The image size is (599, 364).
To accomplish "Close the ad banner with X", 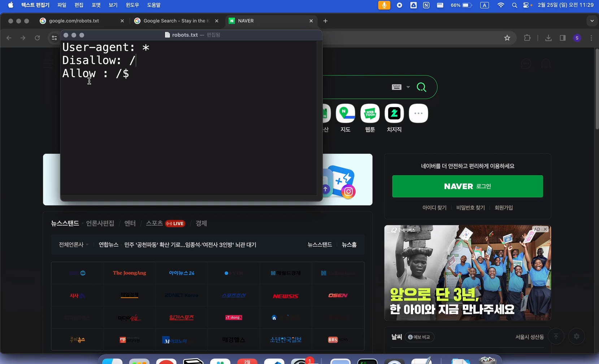I will (x=545, y=229).
